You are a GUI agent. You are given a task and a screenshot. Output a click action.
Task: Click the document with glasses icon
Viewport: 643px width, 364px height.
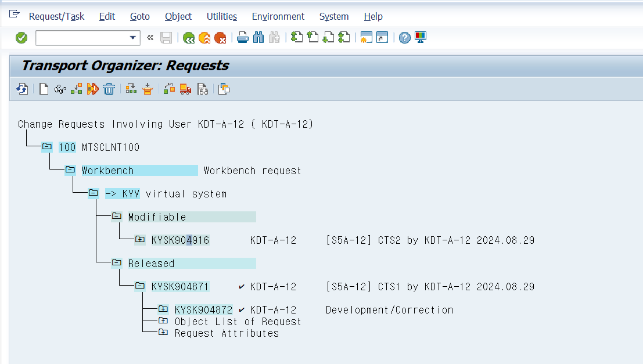[x=203, y=89]
